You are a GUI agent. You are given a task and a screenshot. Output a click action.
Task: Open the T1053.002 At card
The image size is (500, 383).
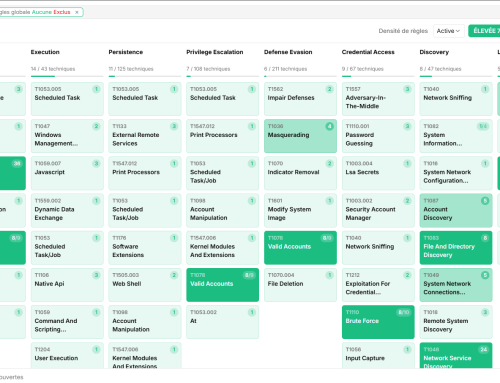click(222, 322)
